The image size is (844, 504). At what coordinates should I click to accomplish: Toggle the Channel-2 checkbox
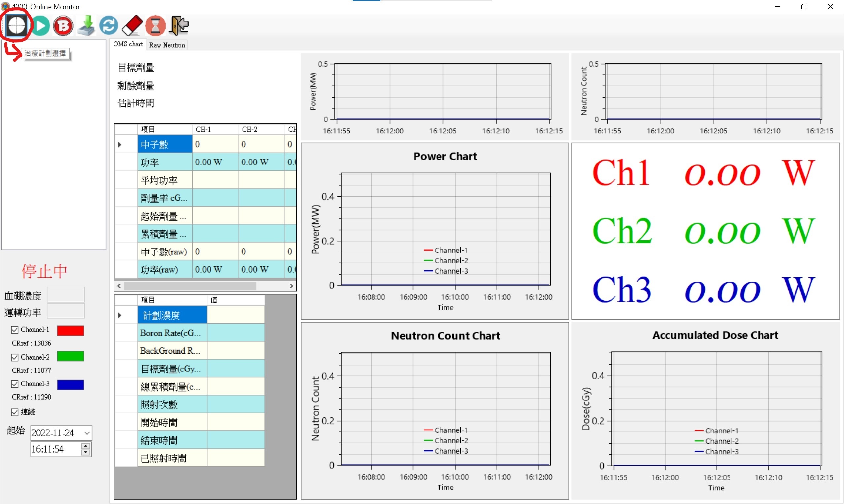(15, 357)
